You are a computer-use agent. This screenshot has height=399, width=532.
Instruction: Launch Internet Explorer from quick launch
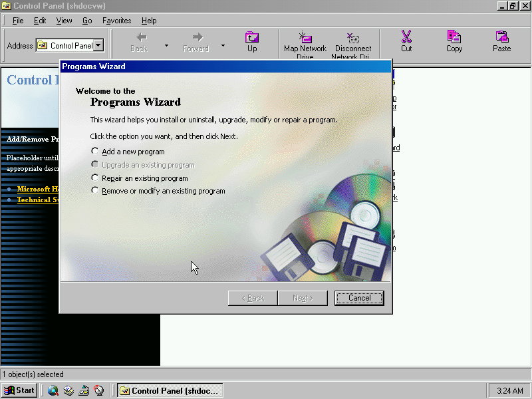(53, 390)
